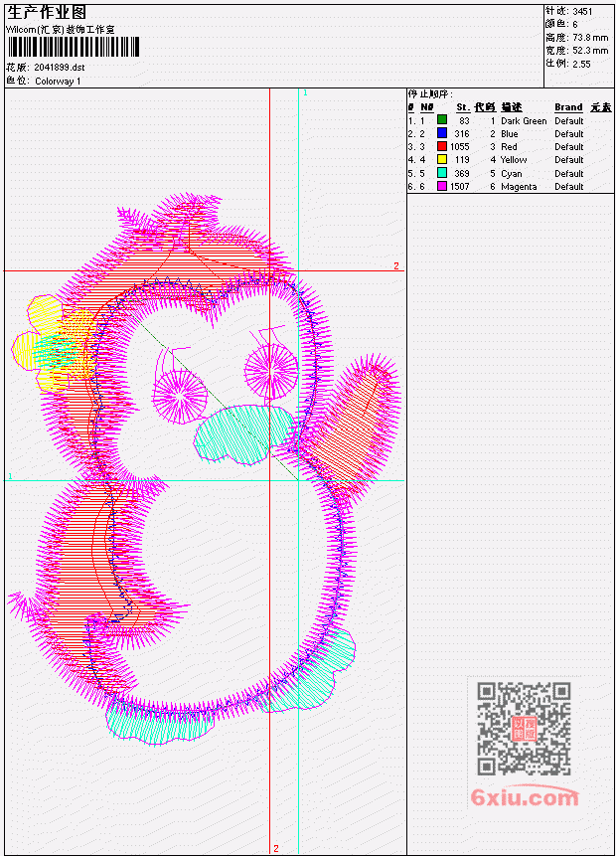Select stitch count 1055 in Red row
The height and width of the screenshot is (856, 616).
coord(459,147)
